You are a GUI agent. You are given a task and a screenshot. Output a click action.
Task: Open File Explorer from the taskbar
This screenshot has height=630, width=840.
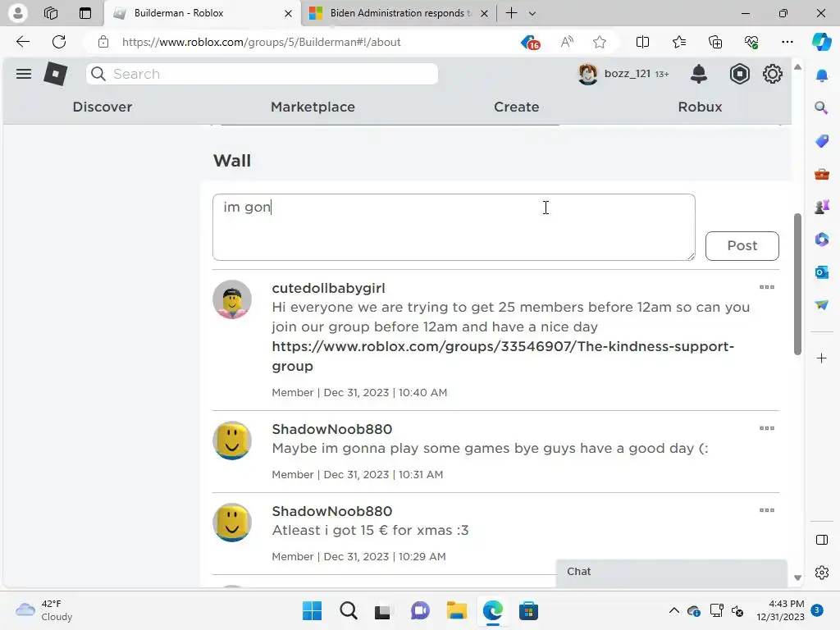point(456,610)
